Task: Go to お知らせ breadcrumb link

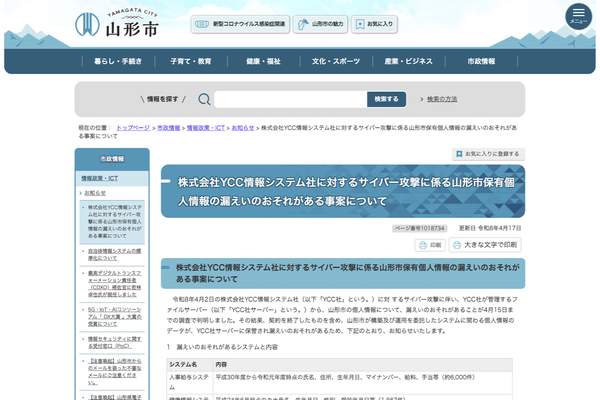Action: [x=243, y=128]
